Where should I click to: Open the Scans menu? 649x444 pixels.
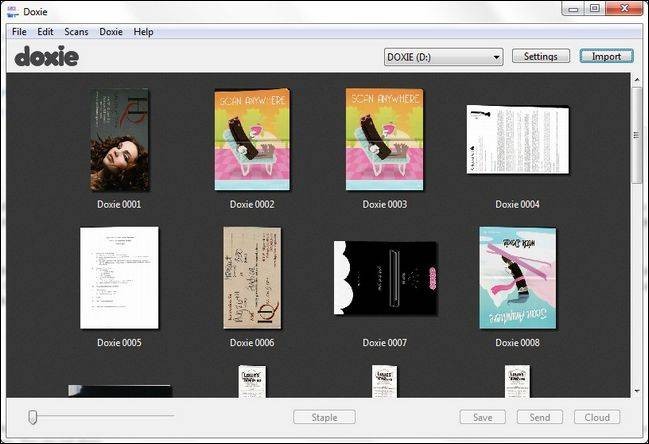pos(76,32)
